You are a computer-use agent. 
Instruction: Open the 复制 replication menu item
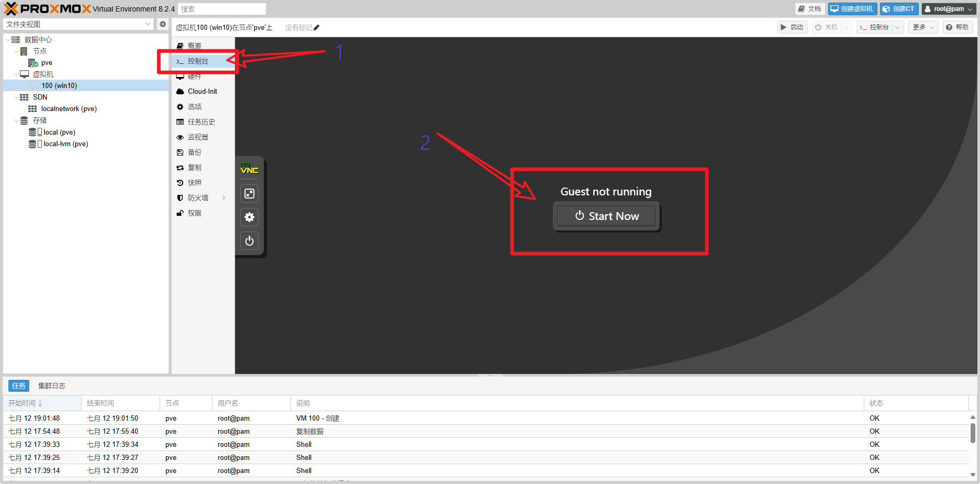point(203,168)
